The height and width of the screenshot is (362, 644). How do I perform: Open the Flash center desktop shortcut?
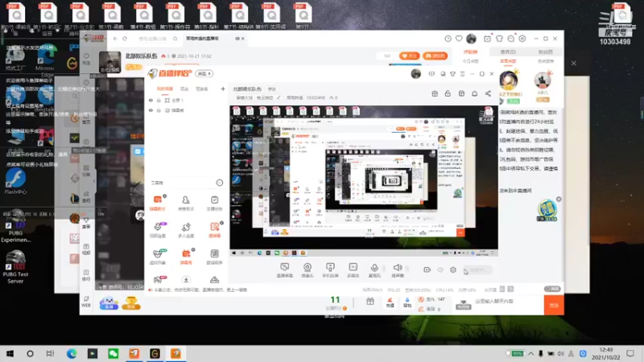(15, 181)
